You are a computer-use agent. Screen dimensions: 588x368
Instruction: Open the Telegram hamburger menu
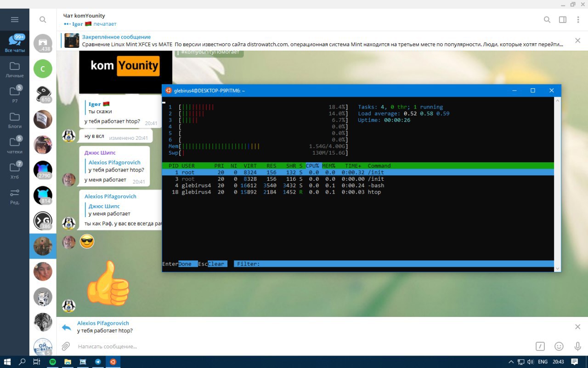tap(15, 20)
